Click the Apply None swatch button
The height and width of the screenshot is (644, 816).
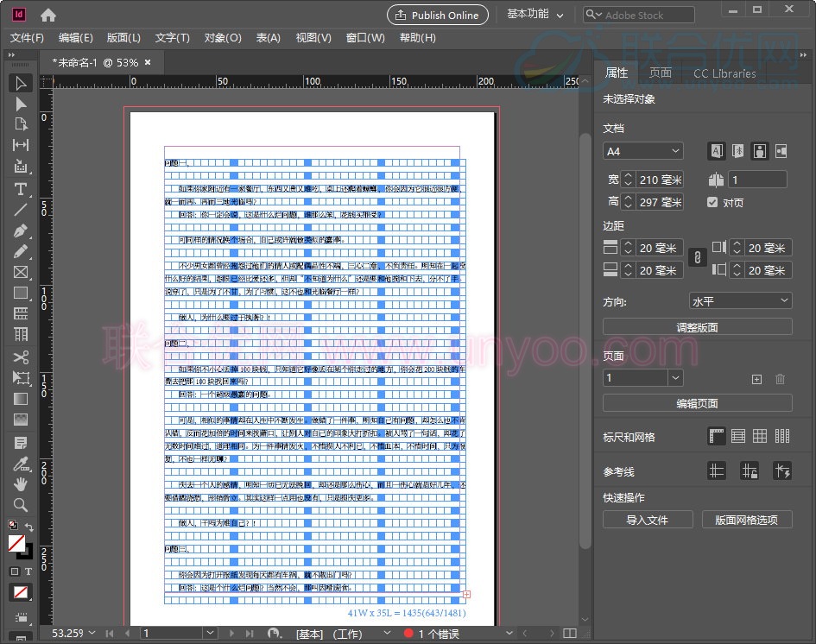coord(21,592)
